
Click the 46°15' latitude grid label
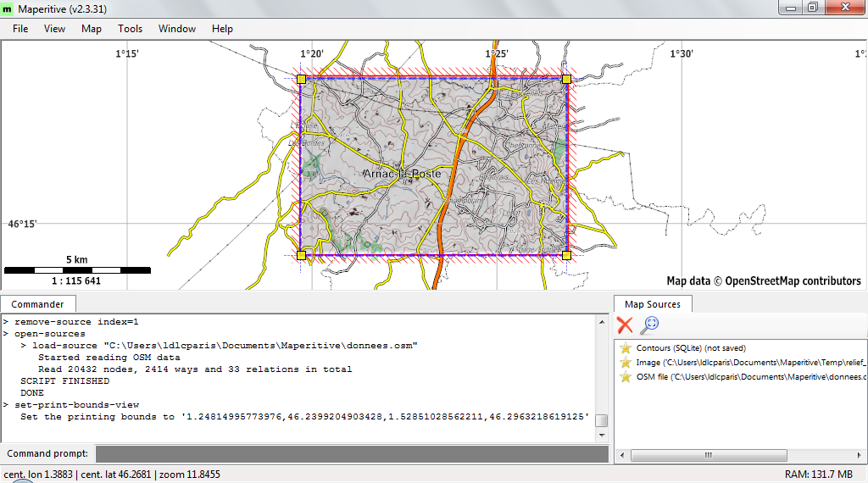[x=22, y=224]
